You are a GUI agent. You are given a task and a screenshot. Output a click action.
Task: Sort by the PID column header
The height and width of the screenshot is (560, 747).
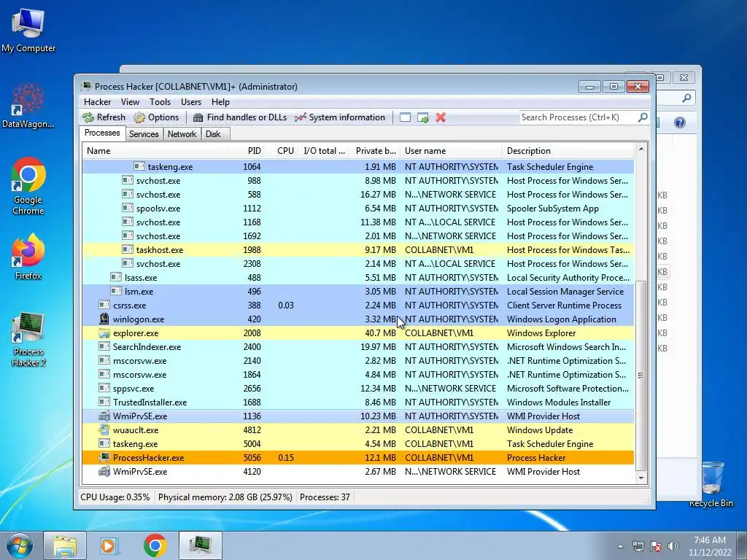tap(247, 151)
